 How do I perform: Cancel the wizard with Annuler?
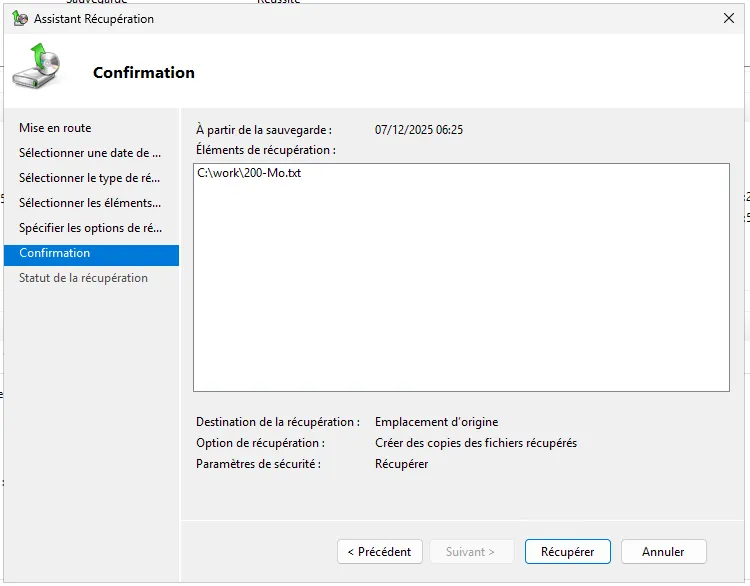click(663, 552)
